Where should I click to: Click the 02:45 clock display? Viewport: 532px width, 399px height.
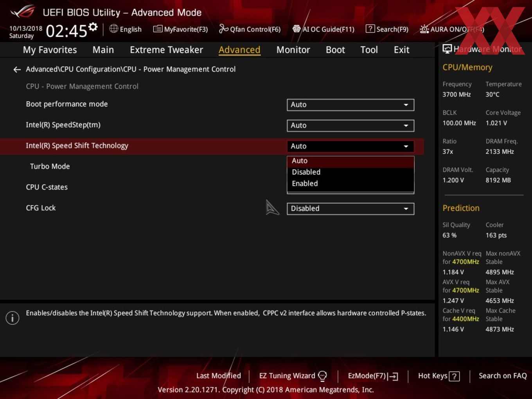[x=66, y=31]
